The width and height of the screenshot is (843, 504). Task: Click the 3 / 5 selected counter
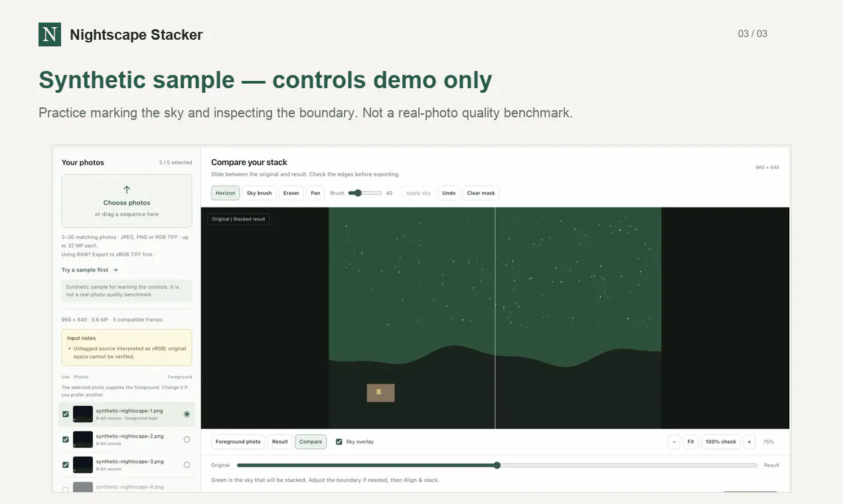175,162
